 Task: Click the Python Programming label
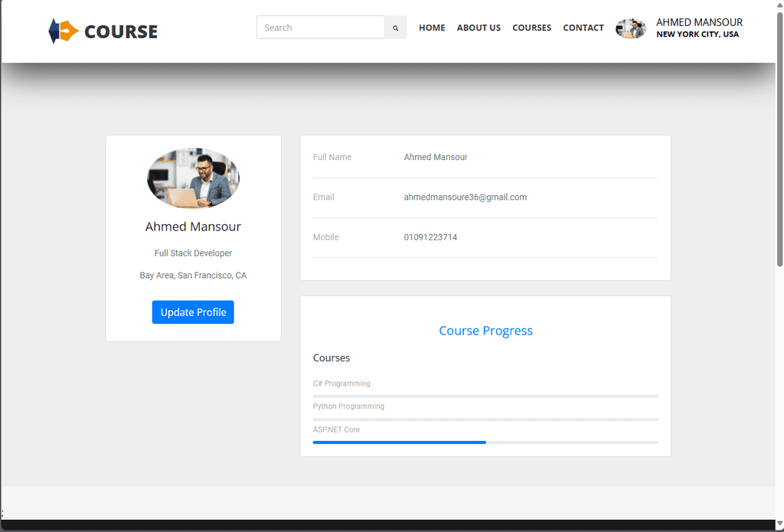click(348, 406)
